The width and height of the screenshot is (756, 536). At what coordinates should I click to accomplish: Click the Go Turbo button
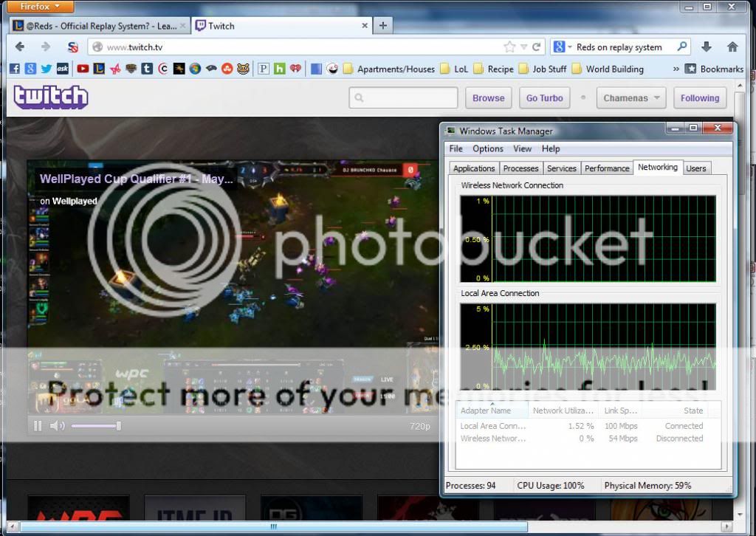[544, 98]
